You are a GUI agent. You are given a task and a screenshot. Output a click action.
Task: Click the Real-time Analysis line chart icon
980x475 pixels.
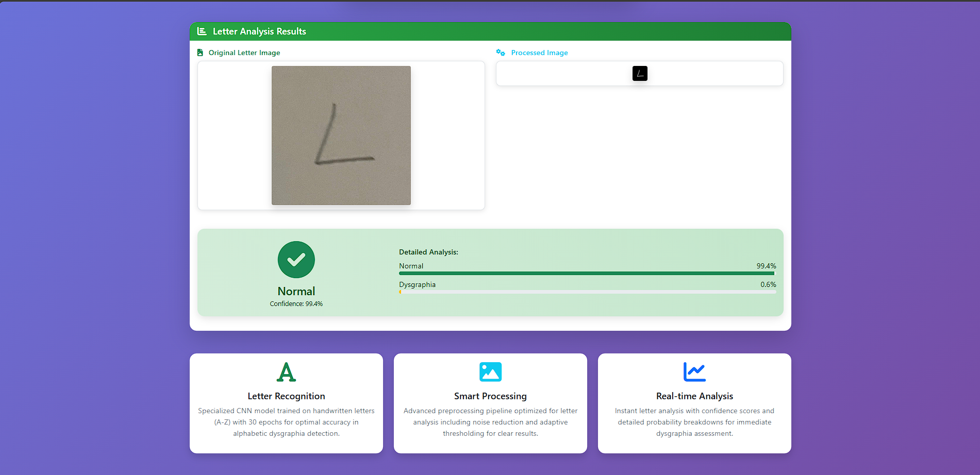click(x=694, y=372)
